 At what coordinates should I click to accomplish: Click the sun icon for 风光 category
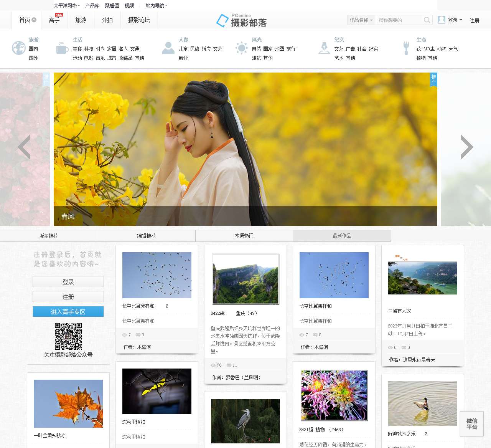coord(241,48)
